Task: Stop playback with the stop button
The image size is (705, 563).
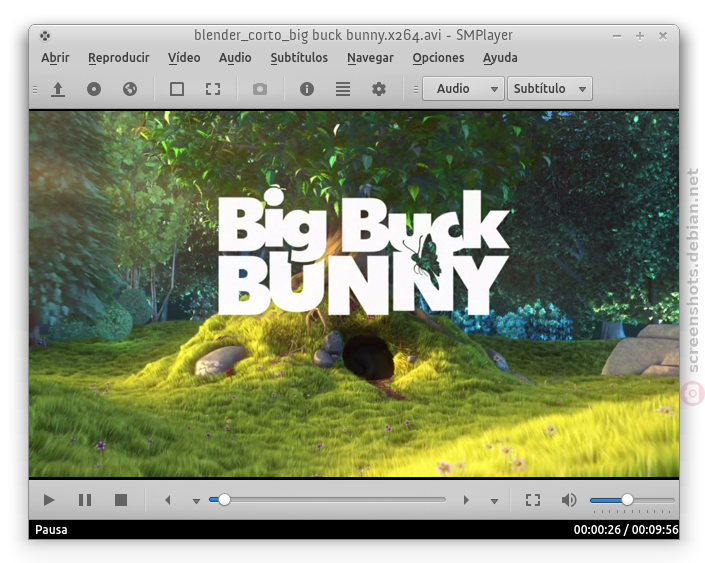Action: pyautogui.click(x=120, y=500)
